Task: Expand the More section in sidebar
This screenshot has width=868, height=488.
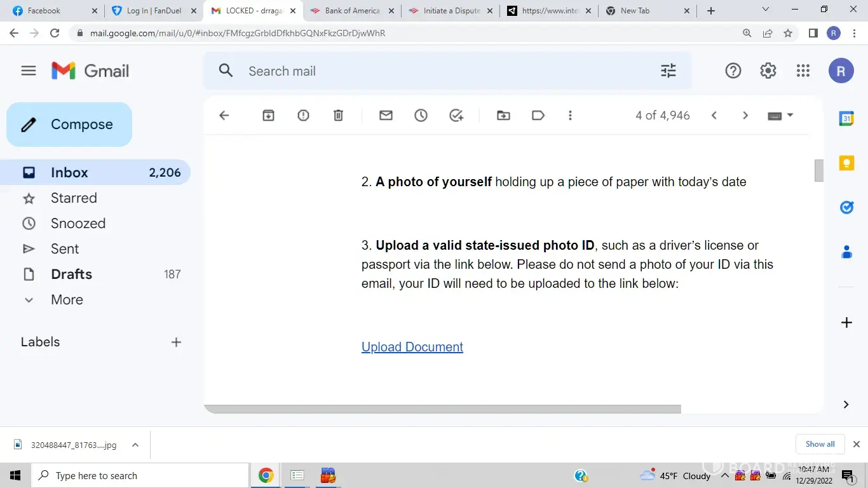Action: 67,299
